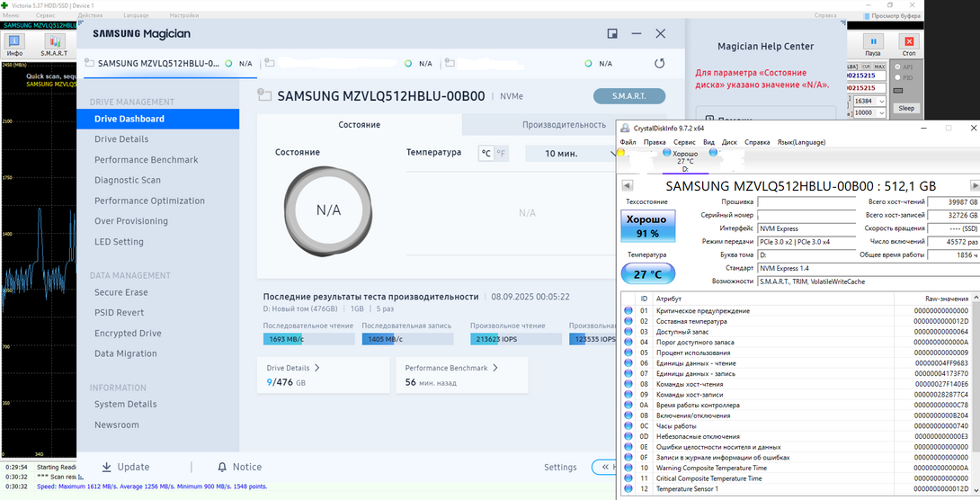Image resolution: width=980 pixels, height=500 pixels.
Task: Open the 16384 block size dropdown
Action: (869, 102)
